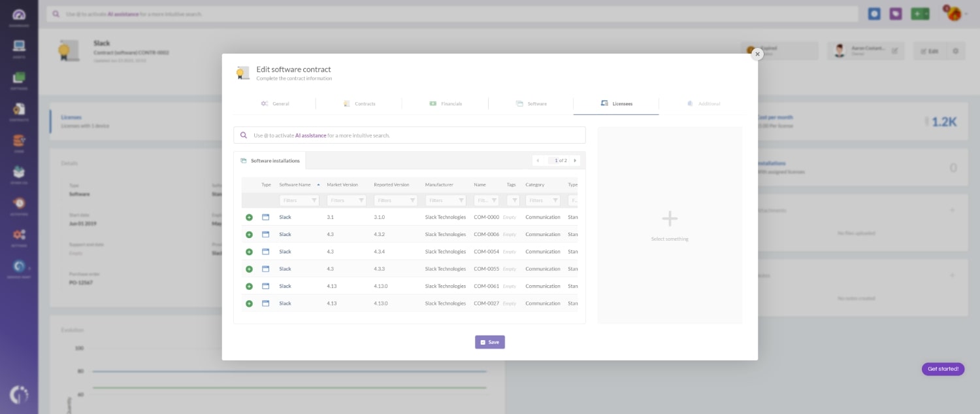The height and width of the screenshot is (414, 980).
Task: Click the magnifier icon in the dialog search
Action: (244, 135)
